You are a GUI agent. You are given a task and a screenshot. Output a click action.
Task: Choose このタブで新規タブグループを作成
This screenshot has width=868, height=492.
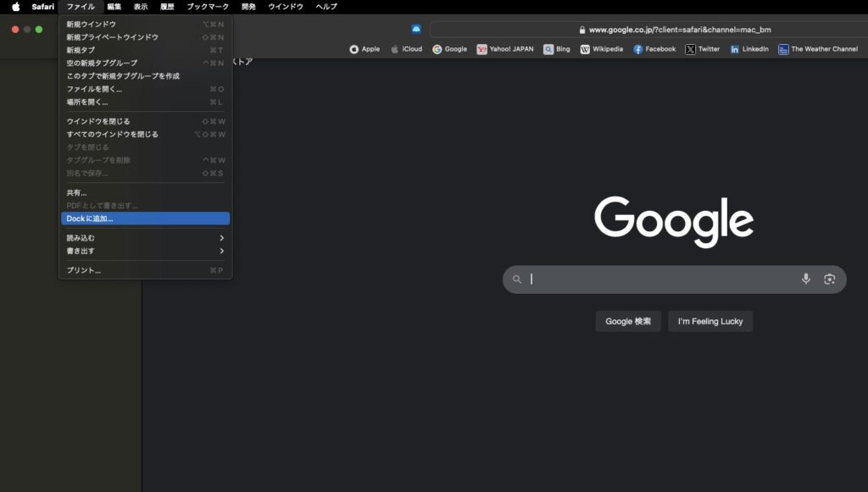[145, 75]
